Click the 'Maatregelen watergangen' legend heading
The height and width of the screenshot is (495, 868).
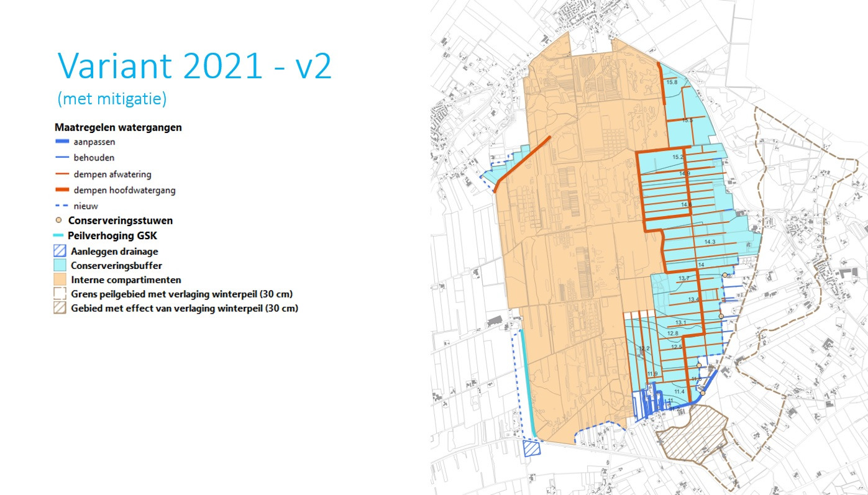click(118, 127)
